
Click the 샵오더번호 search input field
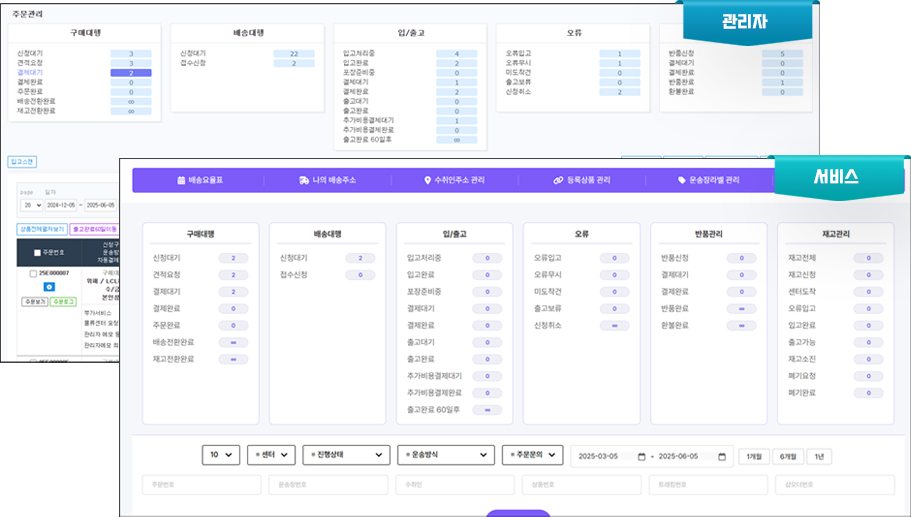click(x=835, y=484)
